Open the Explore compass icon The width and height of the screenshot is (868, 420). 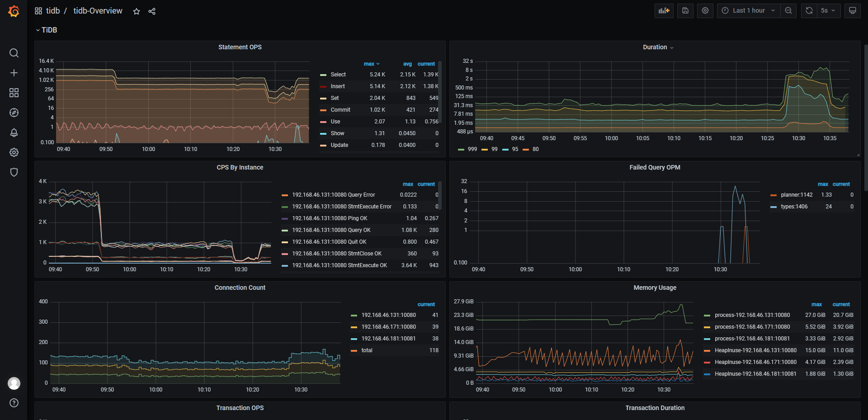pos(14,113)
